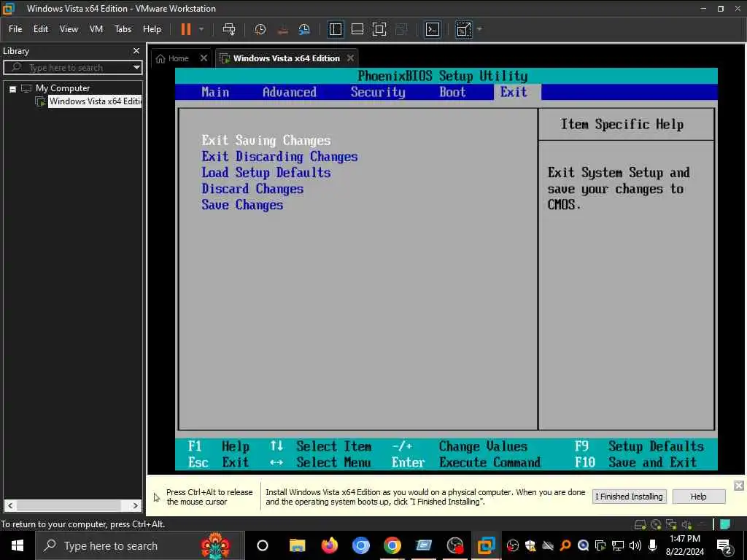Click 'Exit Saving Changes' BIOS option
Viewport: 747px width, 560px height.
click(266, 141)
